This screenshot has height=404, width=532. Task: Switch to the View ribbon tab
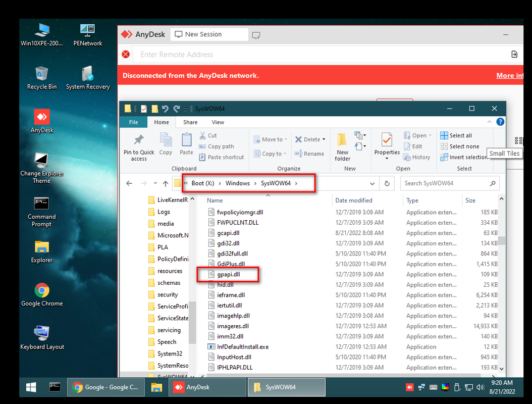[x=218, y=122]
